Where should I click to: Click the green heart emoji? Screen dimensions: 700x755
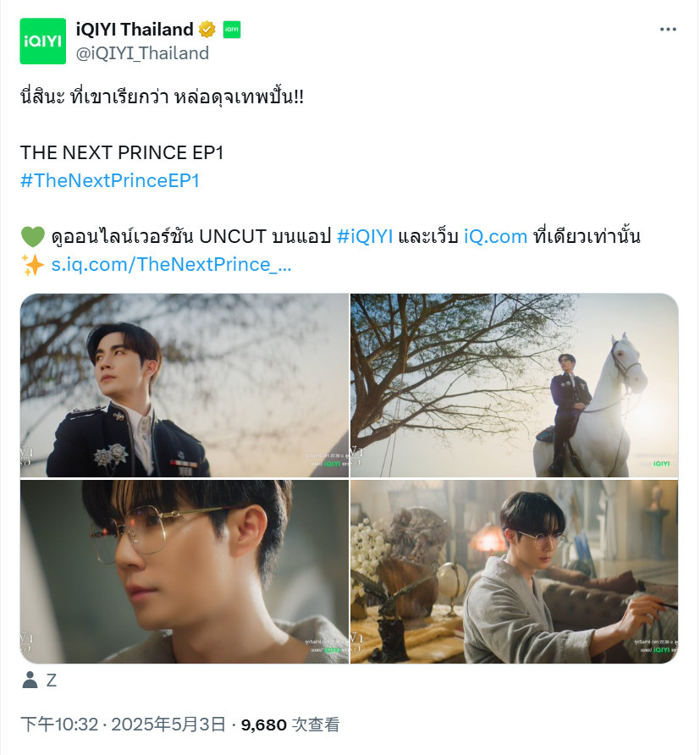point(33,236)
